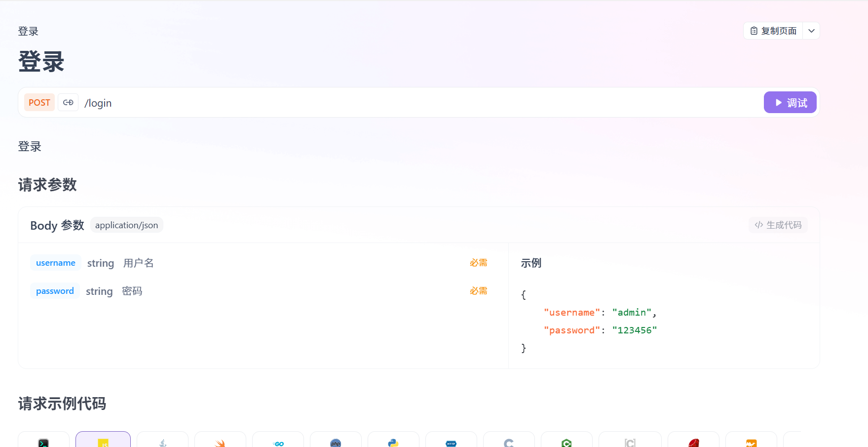Select the HTTP code example icon
The width and height of the screenshot is (868, 447).
(x=451, y=442)
